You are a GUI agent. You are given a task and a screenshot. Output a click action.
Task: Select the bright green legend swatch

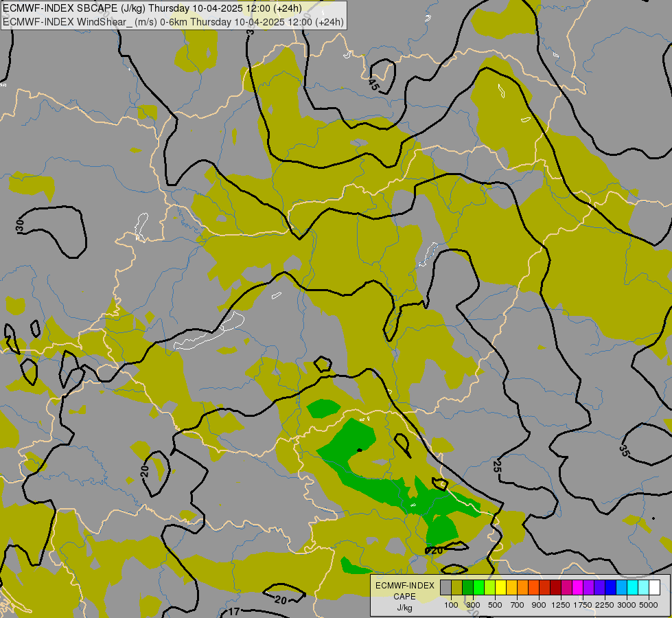(478, 588)
